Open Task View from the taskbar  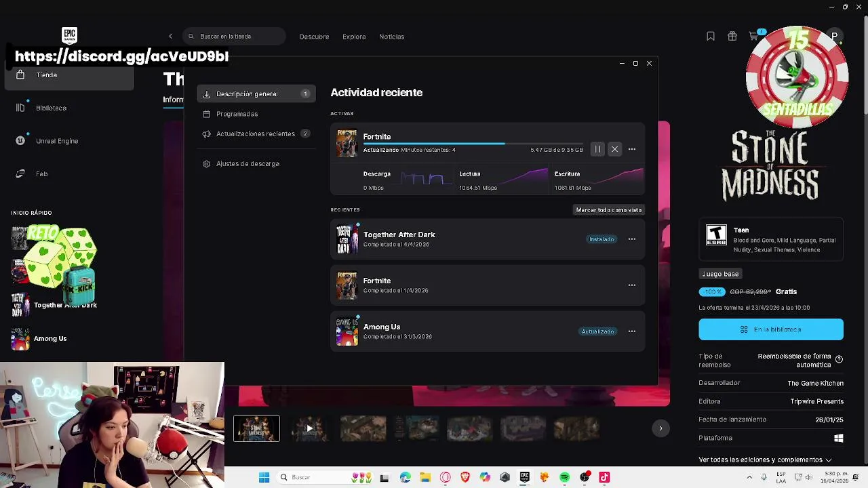click(384, 477)
